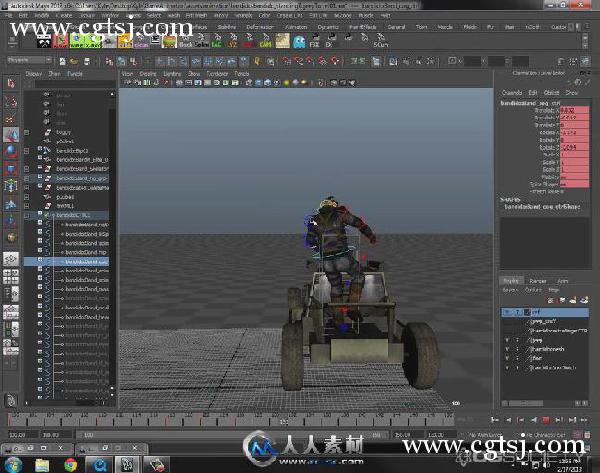Open the Windows Start menu
This screenshot has width=600, height=473.
point(12,465)
